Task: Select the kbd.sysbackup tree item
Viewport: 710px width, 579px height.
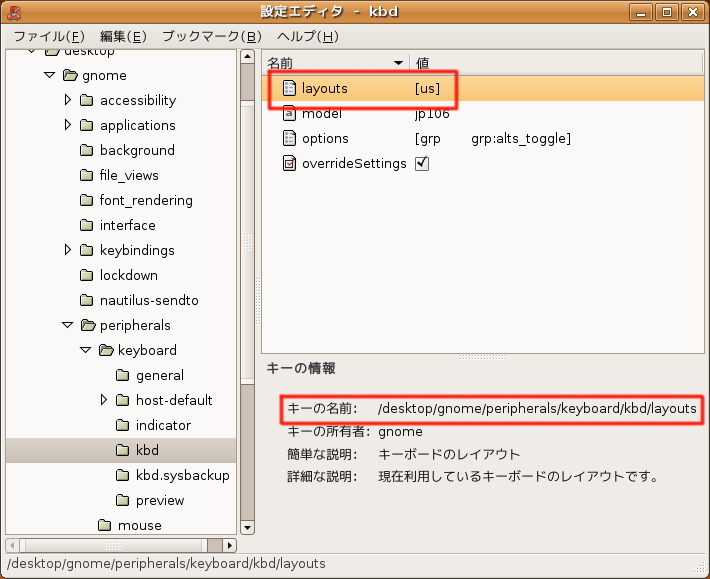Action: tap(182, 476)
